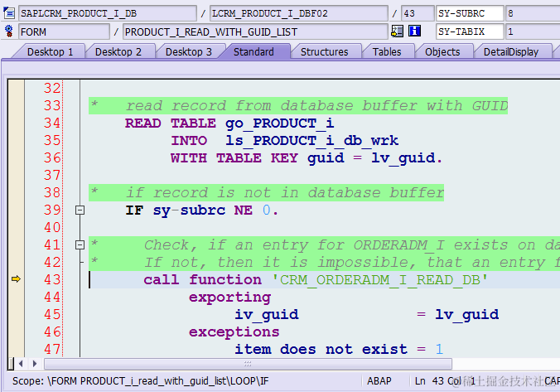Click 'sy-subrc' on line 39
This screenshot has width=560, height=392.
pyautogui.click(x=189, y=211)
